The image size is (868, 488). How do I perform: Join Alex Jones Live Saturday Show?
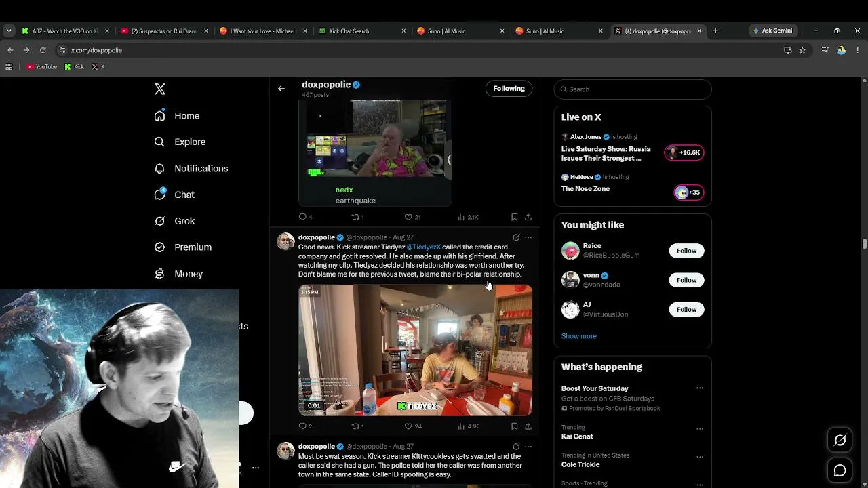[x=633, y=147]
